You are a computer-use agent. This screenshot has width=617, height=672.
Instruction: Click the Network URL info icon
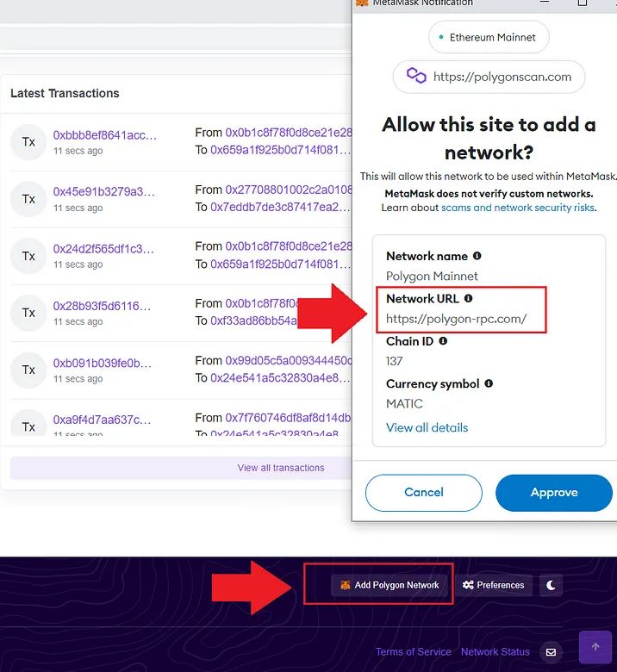point(468,298)
